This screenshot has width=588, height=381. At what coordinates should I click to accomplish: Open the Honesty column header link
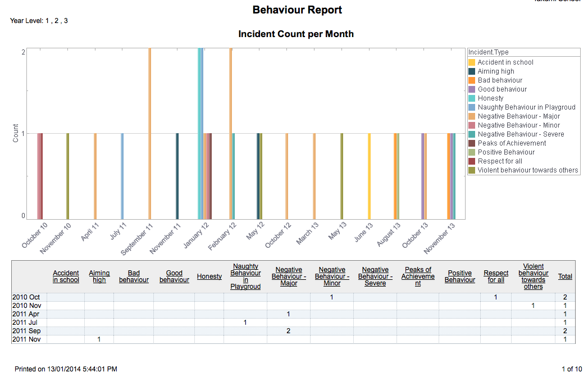(209, 276)
